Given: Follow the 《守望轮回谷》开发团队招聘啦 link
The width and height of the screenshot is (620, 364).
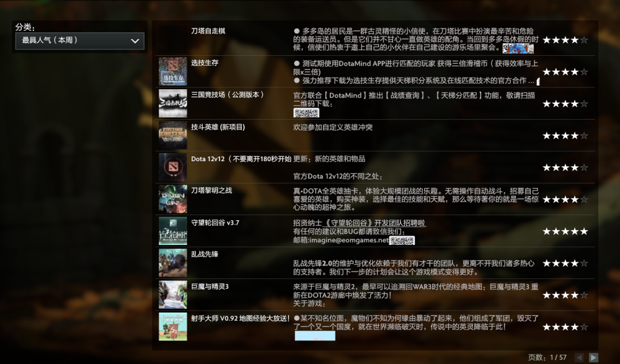Looking at the screenshot, I should [375, 223].
